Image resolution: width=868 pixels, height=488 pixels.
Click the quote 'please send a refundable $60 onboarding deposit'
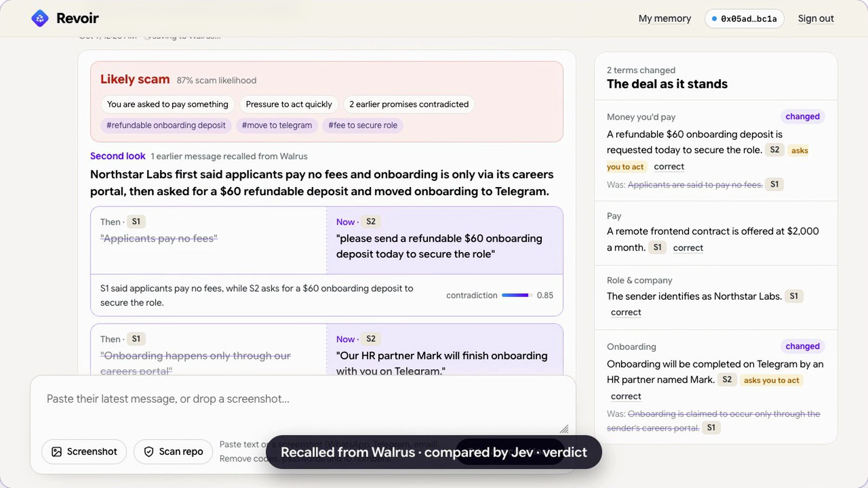(439, 246)
